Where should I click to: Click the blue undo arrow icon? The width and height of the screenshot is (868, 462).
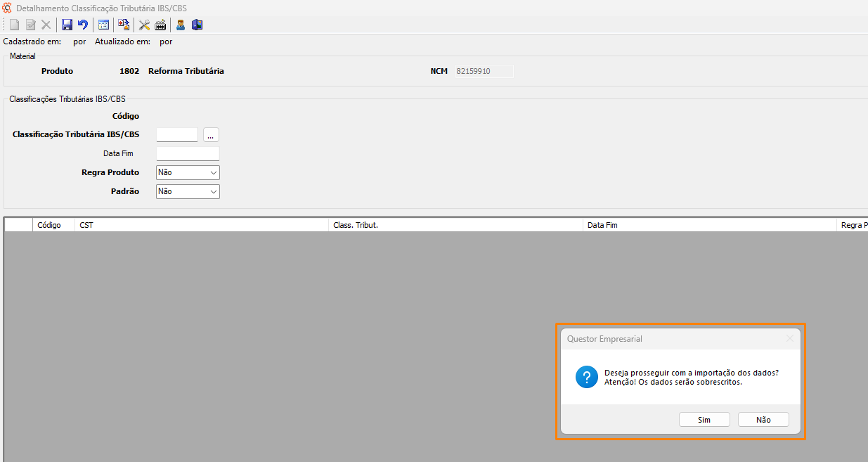click(83, 25)
